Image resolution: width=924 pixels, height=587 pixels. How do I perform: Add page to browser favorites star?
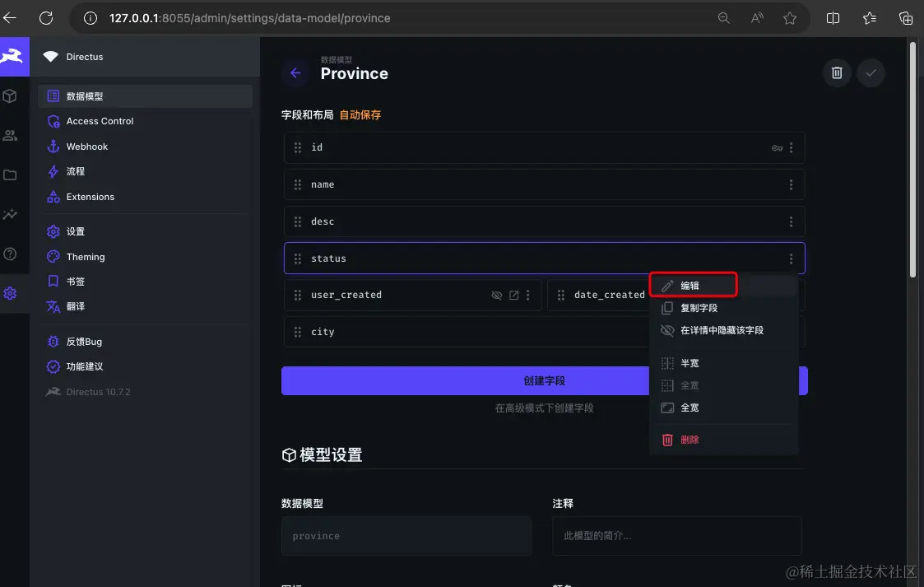[x=790, y=18]
